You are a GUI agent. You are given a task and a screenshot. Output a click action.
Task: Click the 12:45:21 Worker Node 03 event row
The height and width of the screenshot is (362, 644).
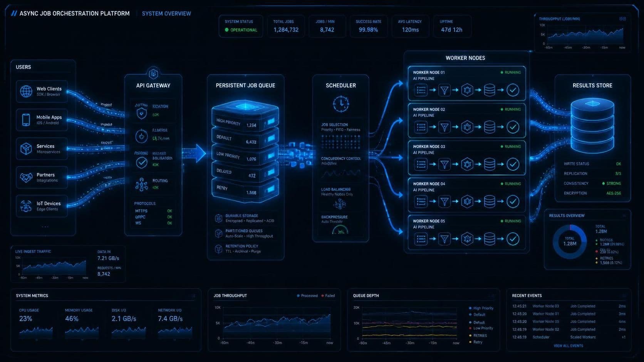pos(569,306)
